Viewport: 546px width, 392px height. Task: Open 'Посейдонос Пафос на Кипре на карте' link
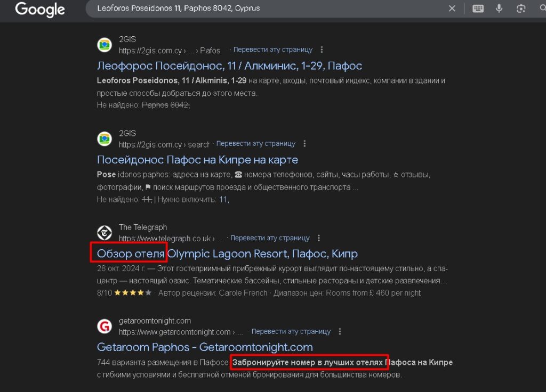[x=197, y=160]
